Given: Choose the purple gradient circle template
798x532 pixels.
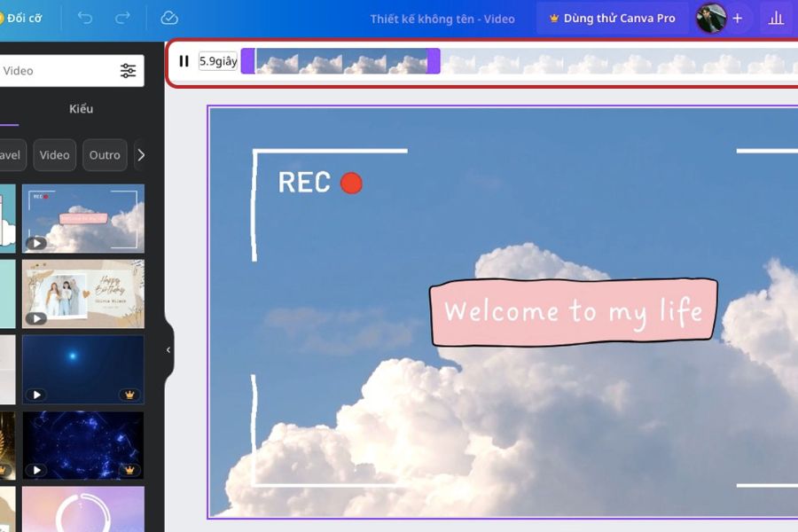Looking at the screenshot, I should 83,509.
